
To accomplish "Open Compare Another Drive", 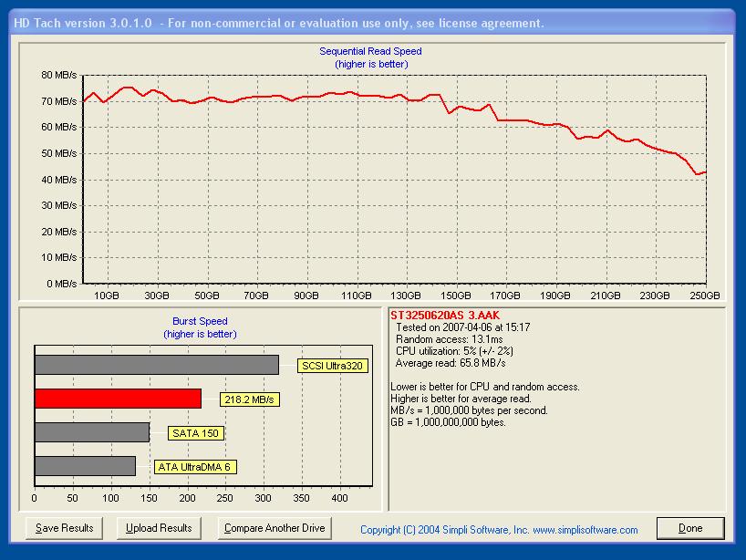I will [275, 528].
